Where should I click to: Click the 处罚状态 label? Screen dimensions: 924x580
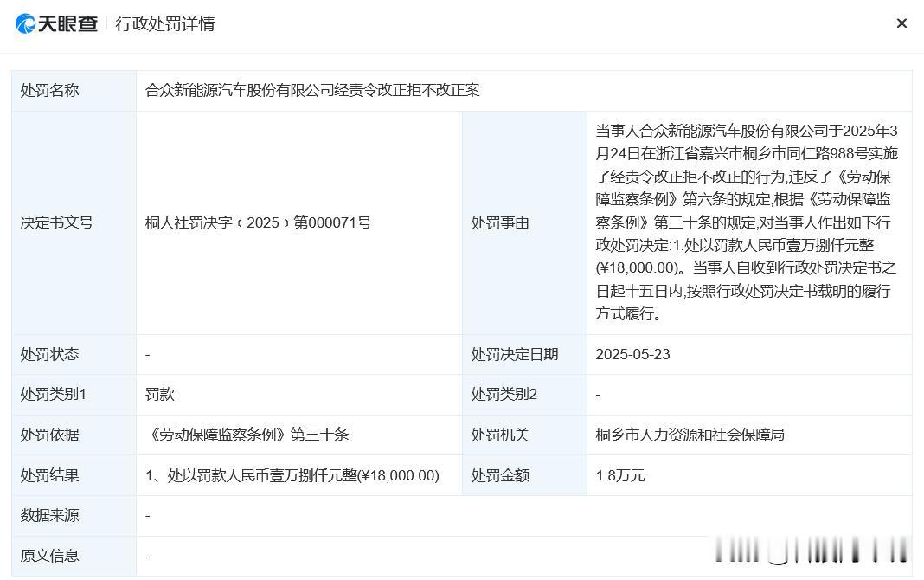click(49, 354)
